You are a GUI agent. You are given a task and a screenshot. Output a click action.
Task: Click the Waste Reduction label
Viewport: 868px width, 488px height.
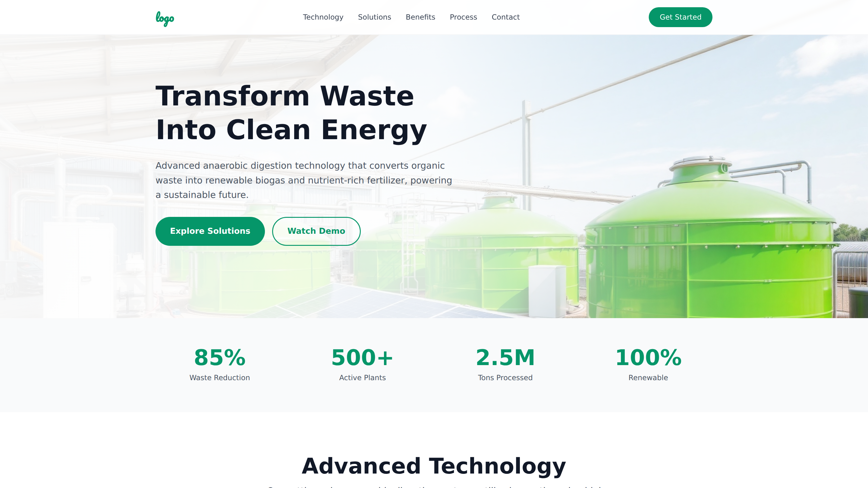pos(220,377)
